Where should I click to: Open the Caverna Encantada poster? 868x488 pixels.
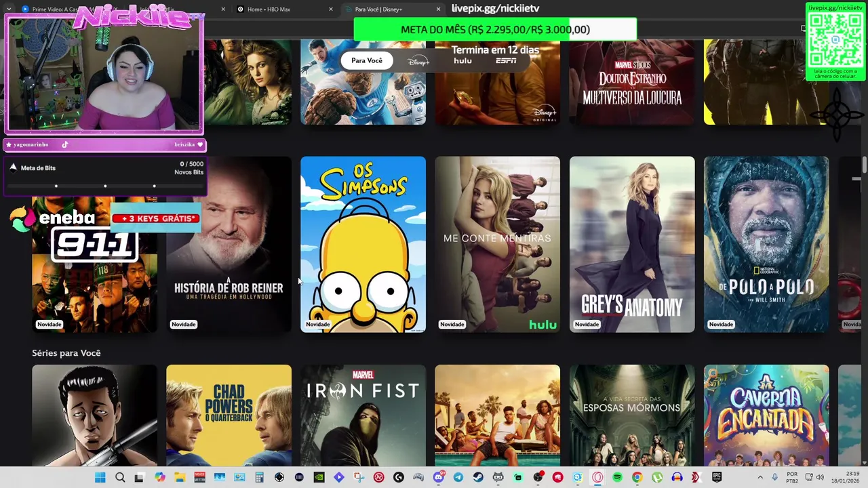766,415
